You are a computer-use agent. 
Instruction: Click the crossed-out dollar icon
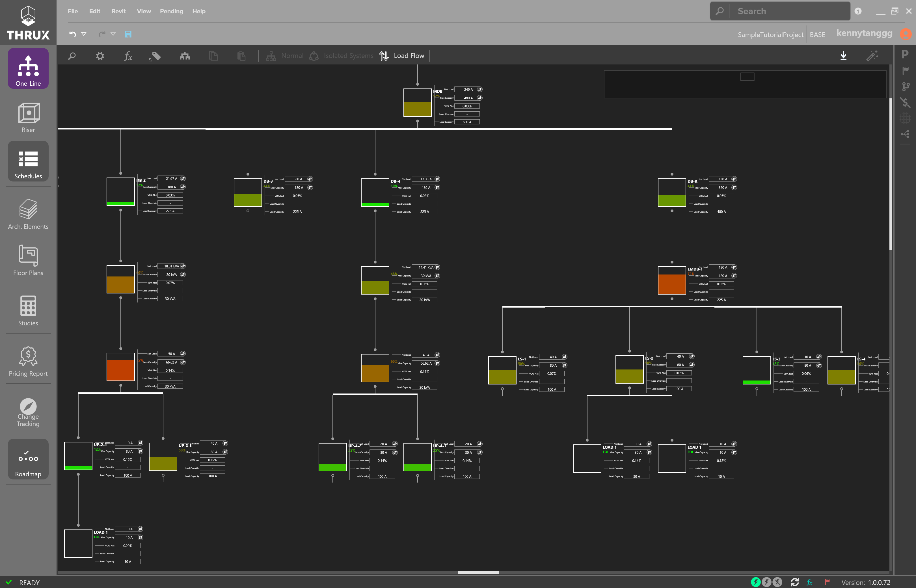(905, 102)
